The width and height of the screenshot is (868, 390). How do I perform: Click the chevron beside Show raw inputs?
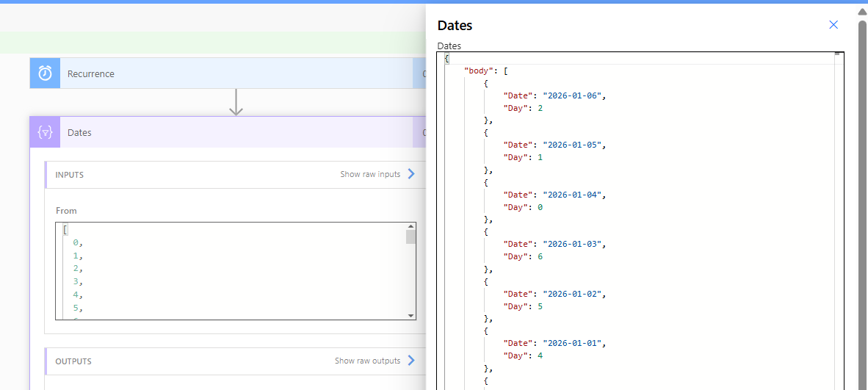tap(411, 174)
